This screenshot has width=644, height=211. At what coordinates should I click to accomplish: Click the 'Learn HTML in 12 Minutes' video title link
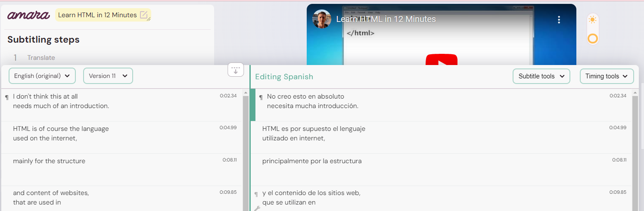tap(386, 19)
